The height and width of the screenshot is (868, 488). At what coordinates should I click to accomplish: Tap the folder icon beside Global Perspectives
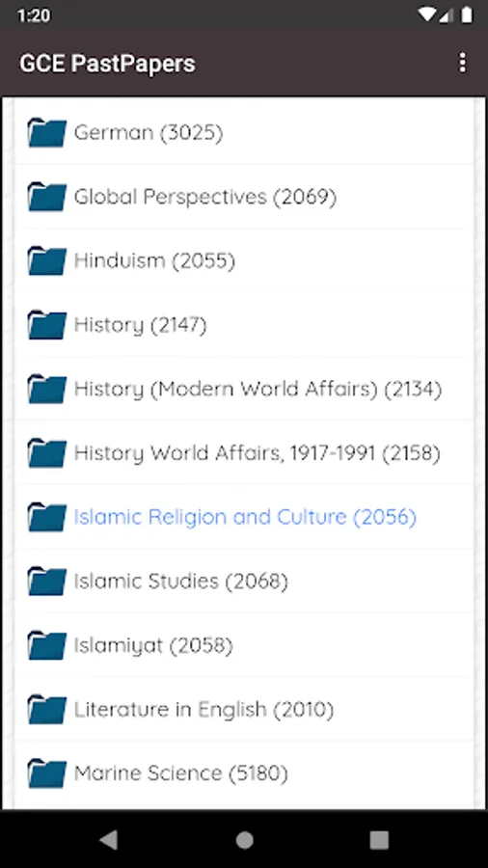point(47,197)
